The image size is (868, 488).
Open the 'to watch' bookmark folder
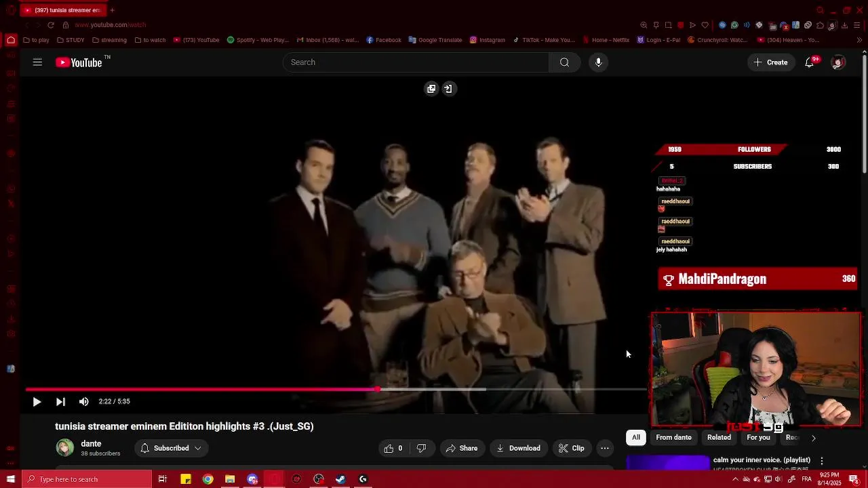(150, 40)
